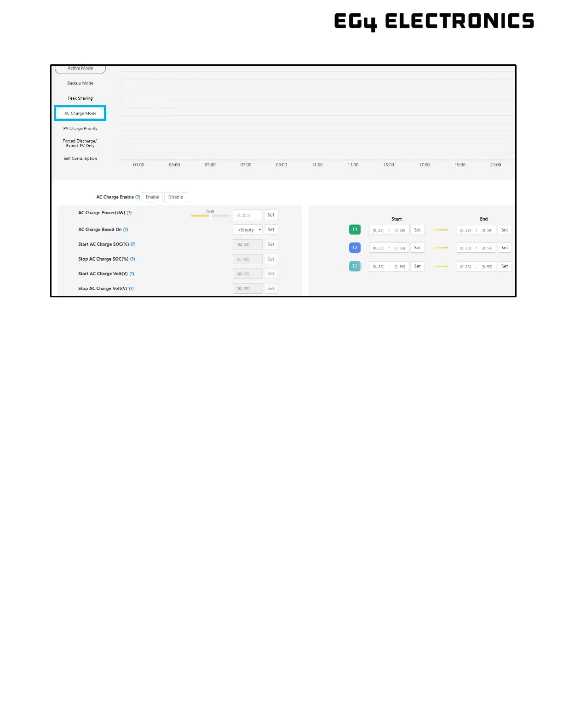This screenshot has height=728, width=563.
Task: Select PV Charge Priority mode
Action: [x=80, y=128]
